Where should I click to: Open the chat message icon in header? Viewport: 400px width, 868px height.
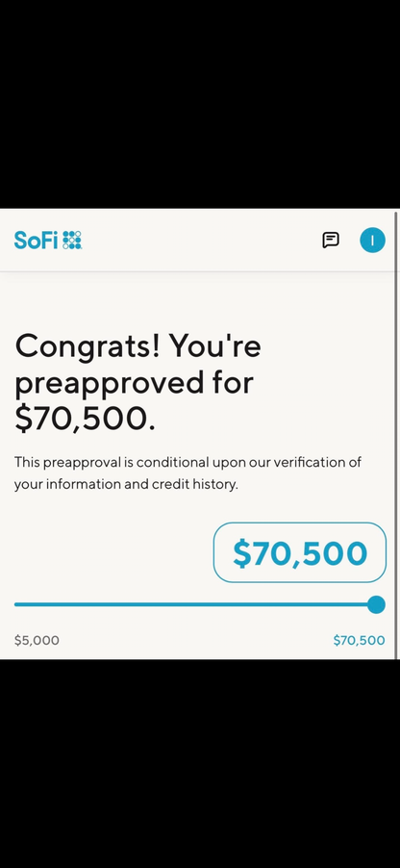point(331,241)
